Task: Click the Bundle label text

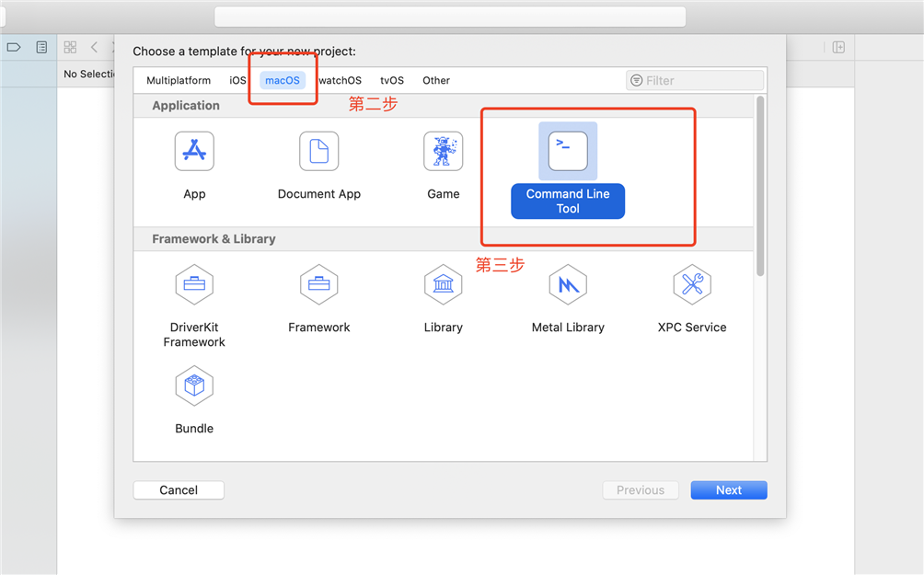Action: click(x=194, y=429)
